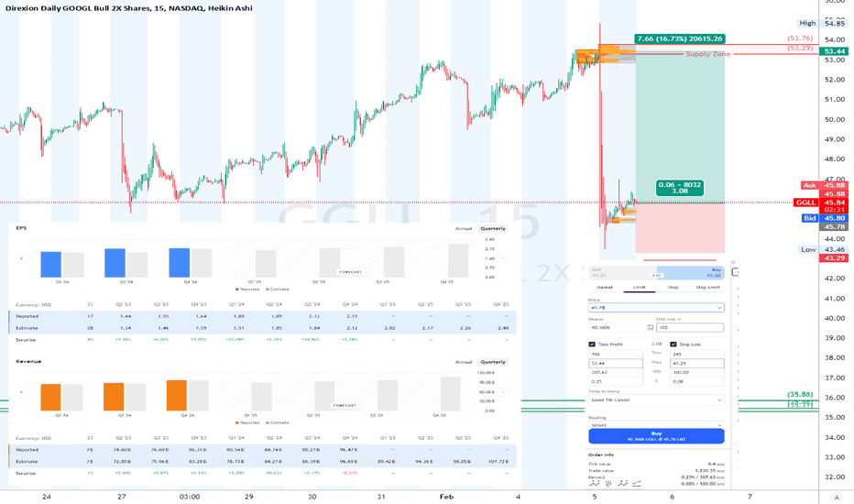Go to earlier Revenue quarters with left arrow
The width and height of the screenshot is (854, 504).
point(21,392)
